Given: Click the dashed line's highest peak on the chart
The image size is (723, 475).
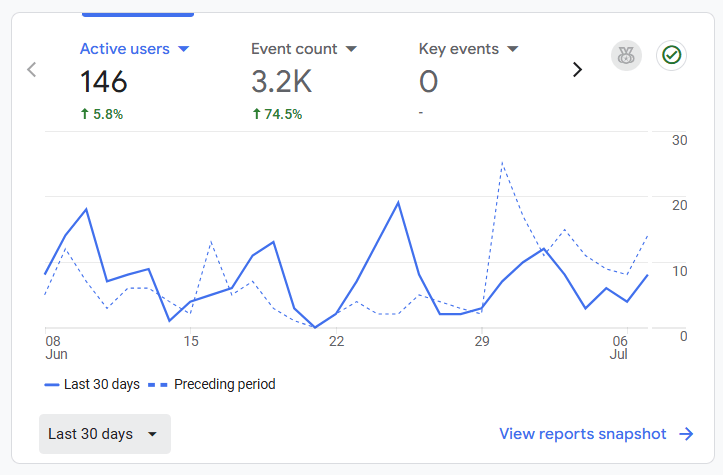Looking at the screenshot, I should click(502, 163).
